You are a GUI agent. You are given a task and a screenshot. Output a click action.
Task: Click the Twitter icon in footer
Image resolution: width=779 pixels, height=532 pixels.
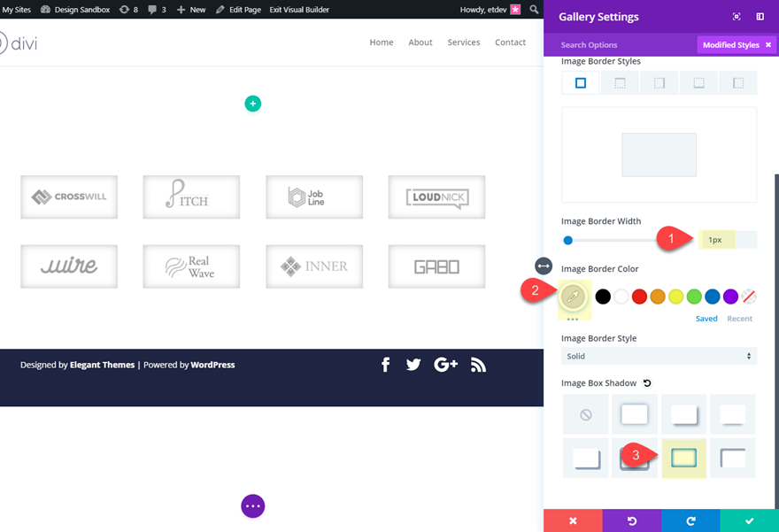coord(413,365)
